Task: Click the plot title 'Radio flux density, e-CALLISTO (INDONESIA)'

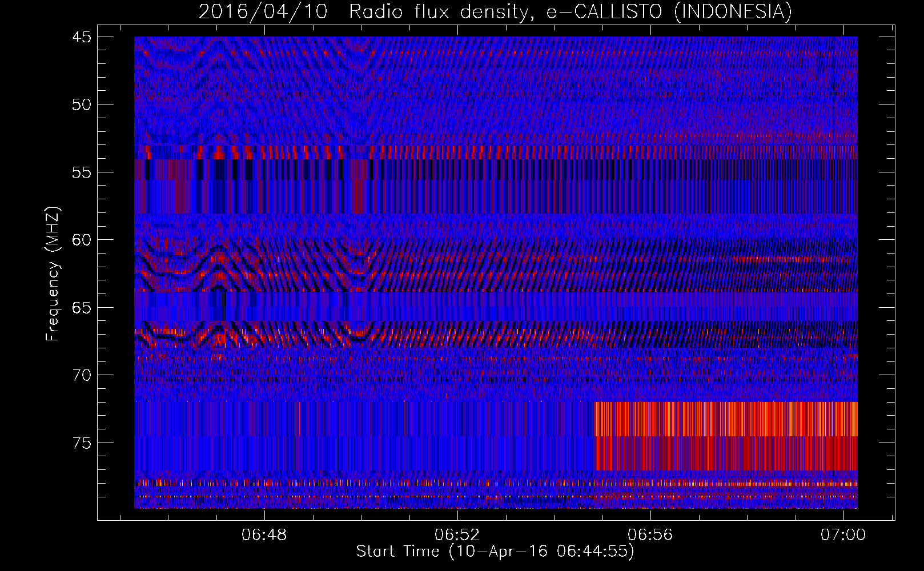Action: (571, 11)
